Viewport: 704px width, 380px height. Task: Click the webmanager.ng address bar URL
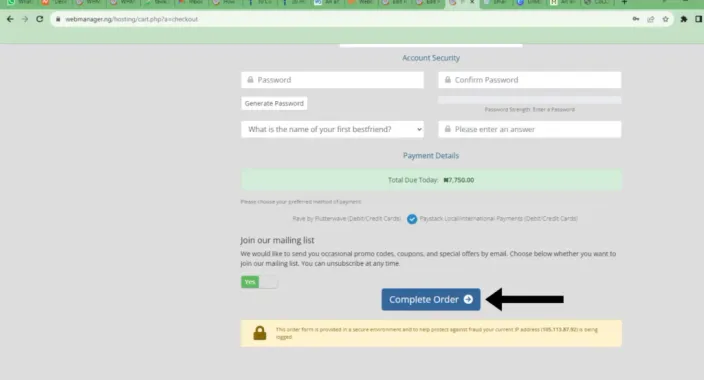point(131,19)
